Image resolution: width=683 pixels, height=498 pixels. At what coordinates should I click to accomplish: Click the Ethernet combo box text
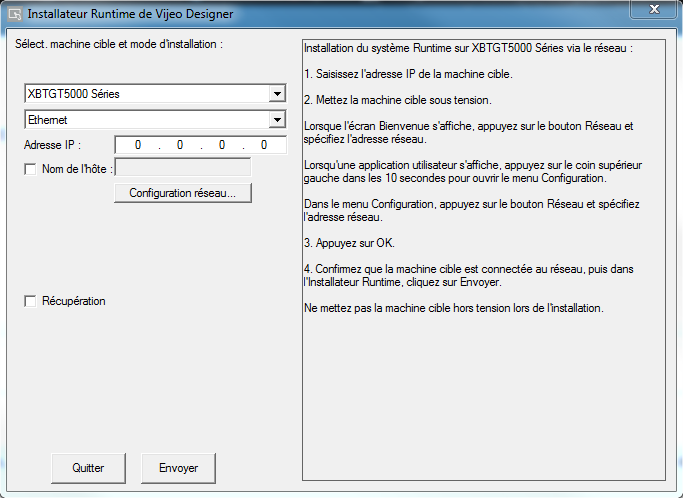point(48,120)
